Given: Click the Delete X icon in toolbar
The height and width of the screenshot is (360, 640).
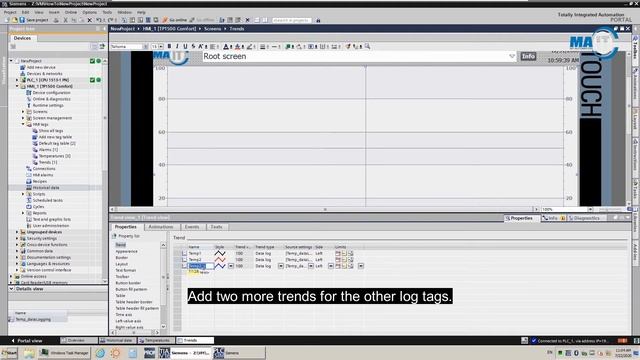Looking at the screenshot, I should [89, 20].
